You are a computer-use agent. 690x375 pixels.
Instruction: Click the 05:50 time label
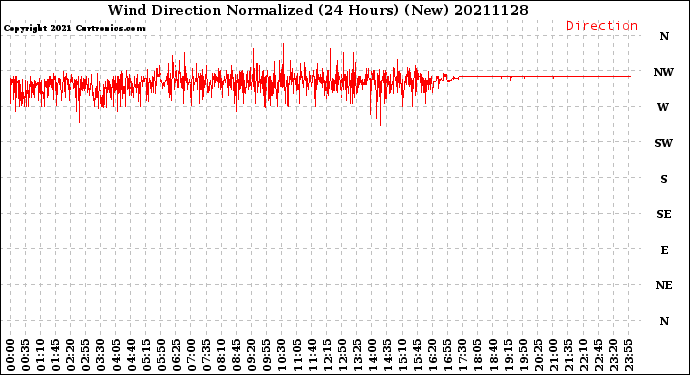[161, 355]
